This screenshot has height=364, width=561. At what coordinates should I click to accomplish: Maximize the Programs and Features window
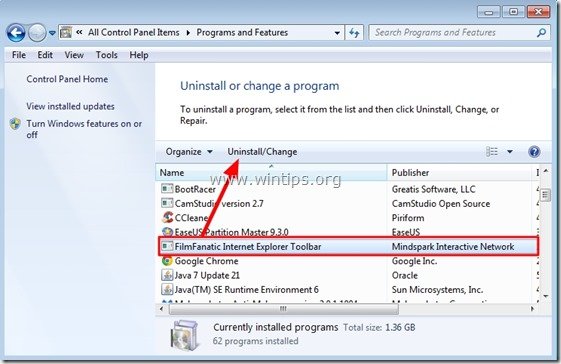[513, 12]
